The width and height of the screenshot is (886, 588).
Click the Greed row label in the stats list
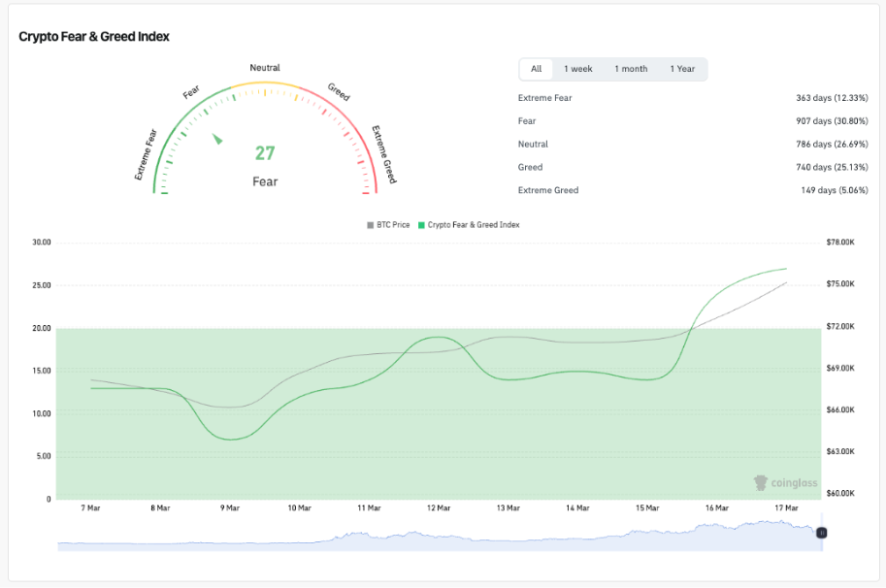click(x=530, y=167)
